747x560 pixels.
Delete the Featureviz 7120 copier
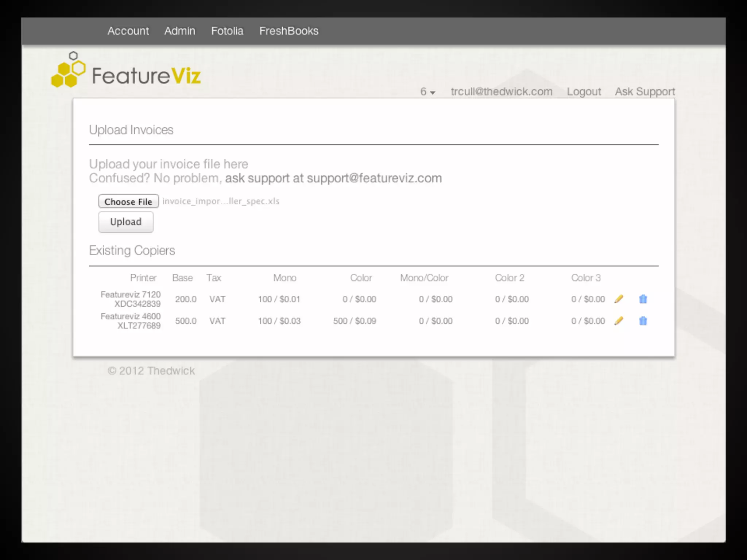643,299
